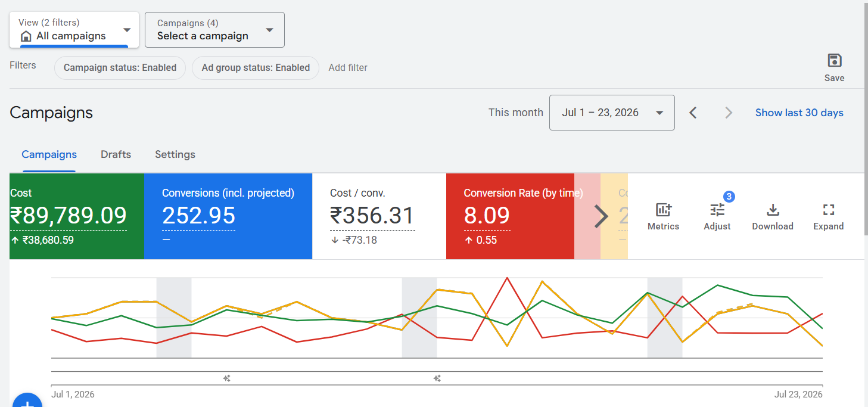Image resolution: width=868 pixels, height=407 pixels.
Task: Go to previous date range arrow
Action: 693,113
